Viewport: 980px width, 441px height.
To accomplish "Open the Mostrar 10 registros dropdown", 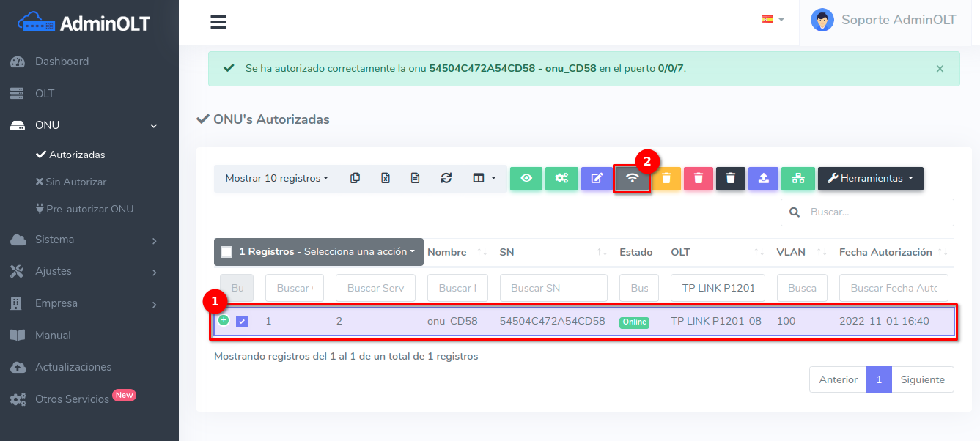I will pyautogui.click(x=276, y=178).
